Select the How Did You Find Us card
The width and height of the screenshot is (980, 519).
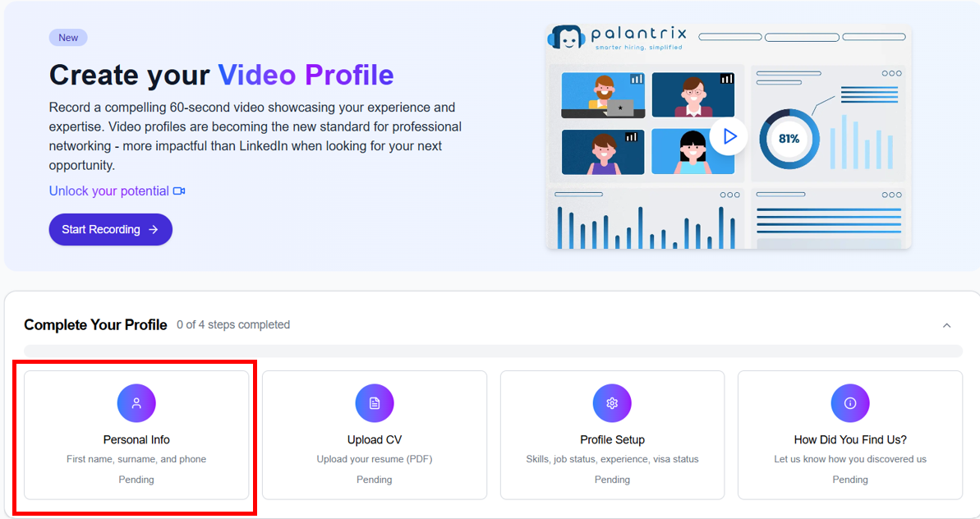click(849, 435)
